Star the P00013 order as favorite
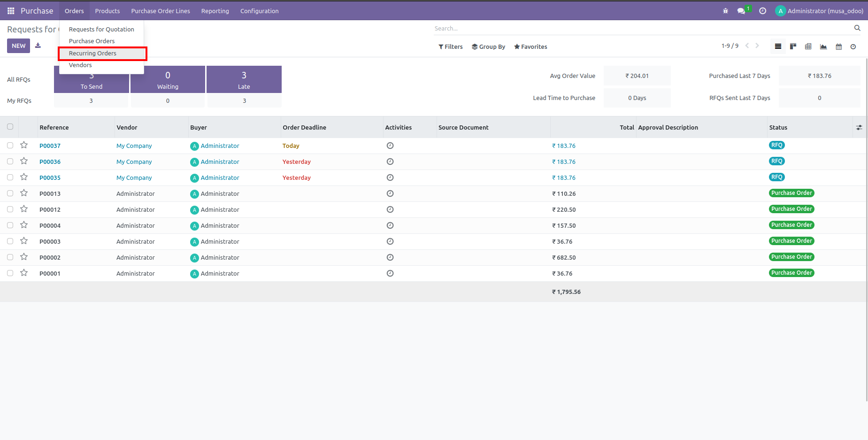Screen dimensions: 868x440 (x=24, y=193)
